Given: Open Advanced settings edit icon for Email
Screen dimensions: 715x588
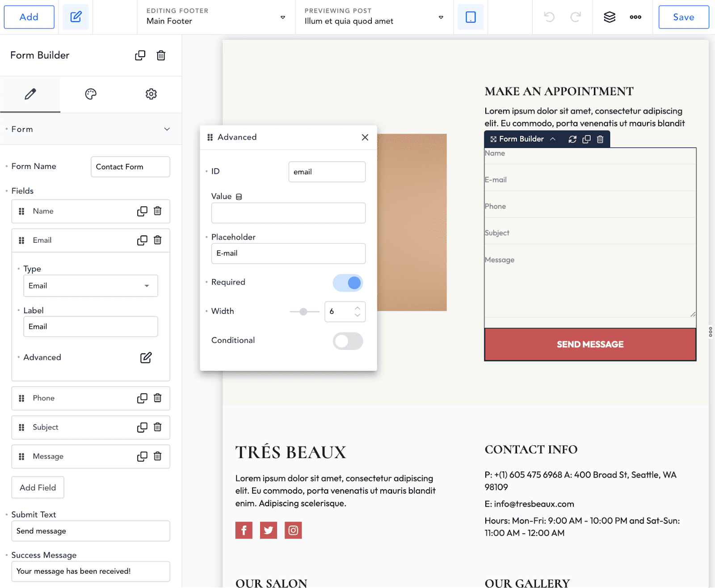Looking at the screenshot, I should 146,357.
